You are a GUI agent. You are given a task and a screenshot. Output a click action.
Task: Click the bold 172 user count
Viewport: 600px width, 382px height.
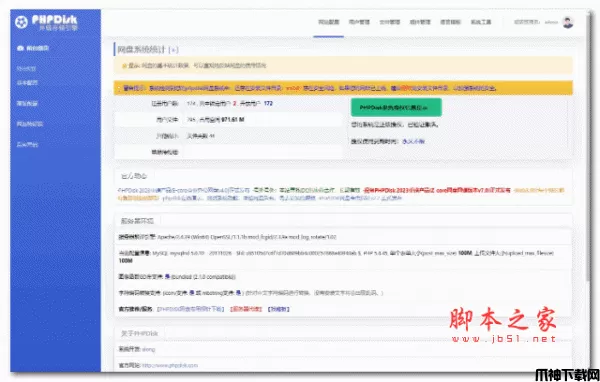coord(268,103)
